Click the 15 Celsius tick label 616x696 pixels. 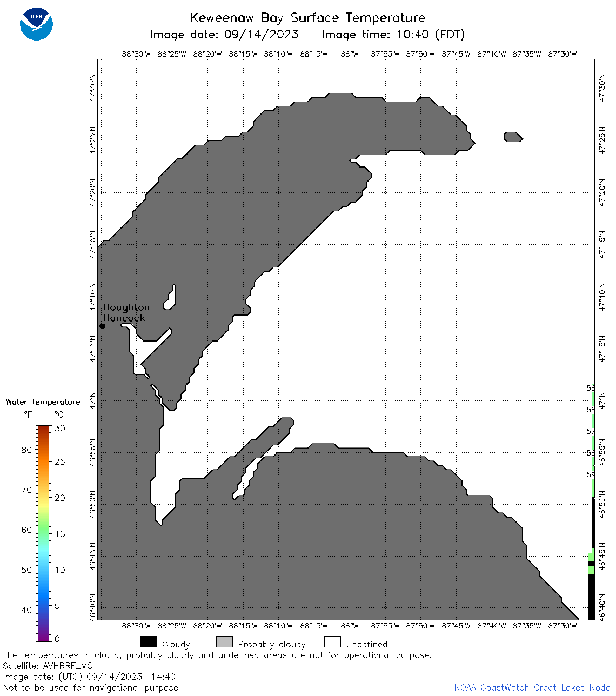click(x=60, y=533)
